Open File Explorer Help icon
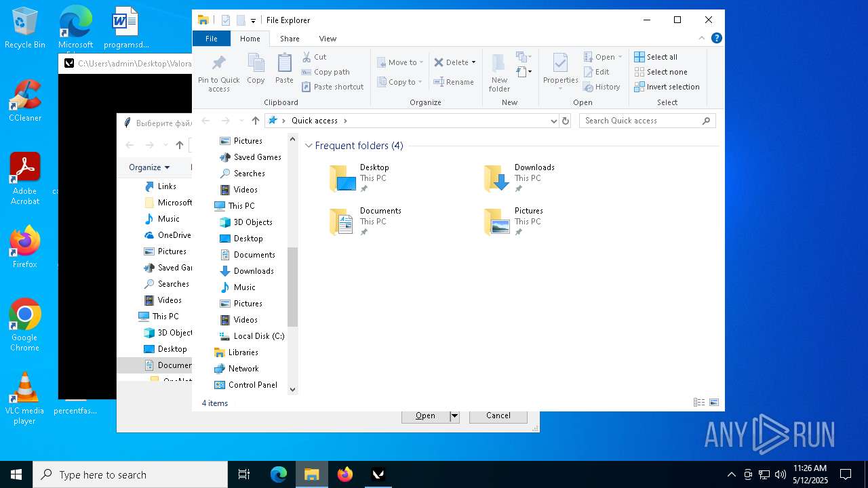The image size is (868, 488). 716,39
